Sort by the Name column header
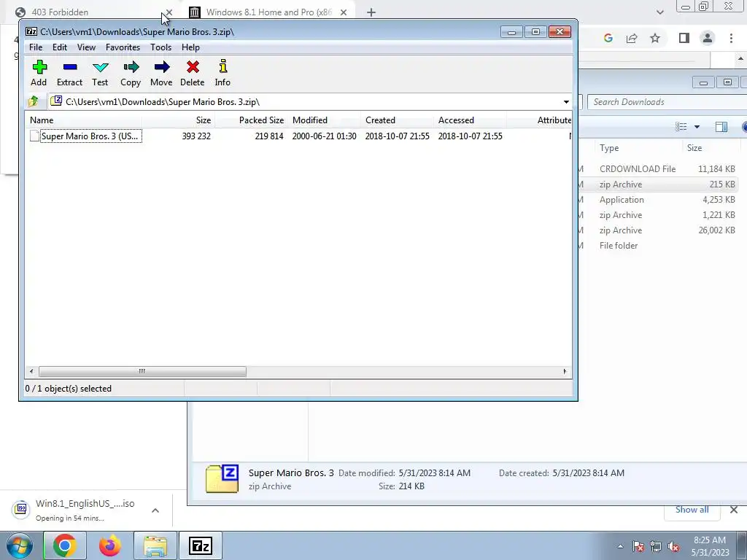Screen dimensions: 747x560 point(83,120)
